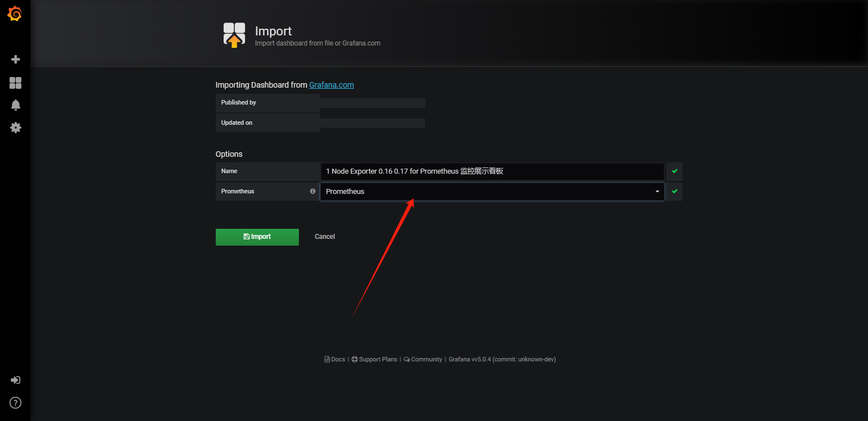Open the Grafana.com link
The width and height of the screenshot is (868, 421).
point(331,85)
